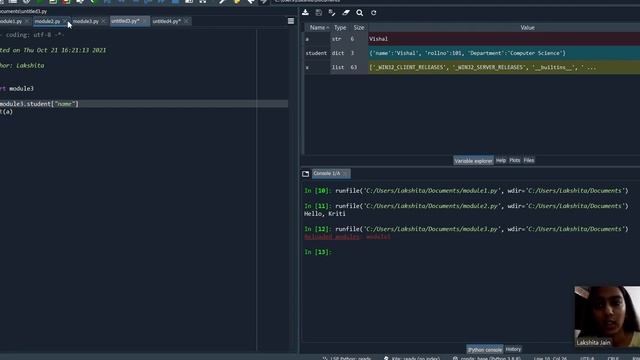Click the In [13] console prompt

[318, 252]
